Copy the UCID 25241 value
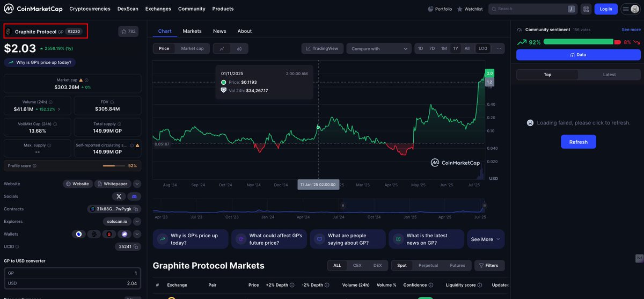This screenshot has height=299, width=644. coord(136,246)
